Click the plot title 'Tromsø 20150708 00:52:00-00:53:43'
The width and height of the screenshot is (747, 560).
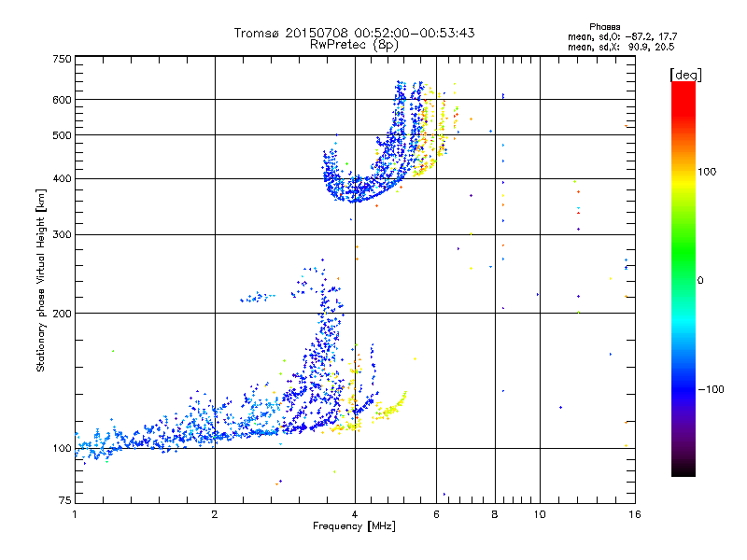(354, 33)
